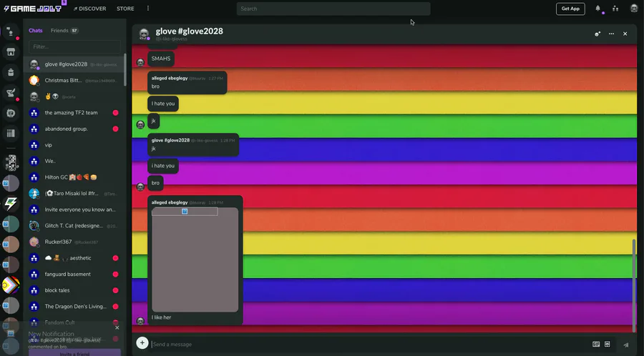Open the aesthetic group chat
This screenshot has height=356, width=644.
[74, 258]
